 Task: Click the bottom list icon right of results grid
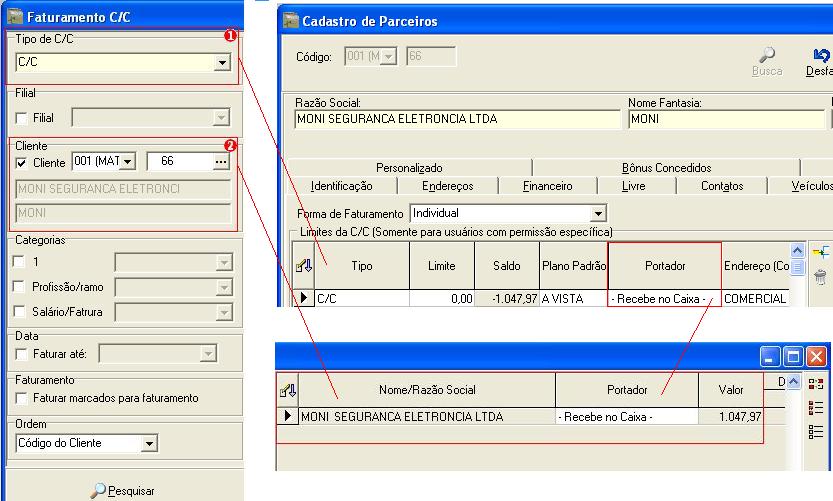(x=816, y=431)
